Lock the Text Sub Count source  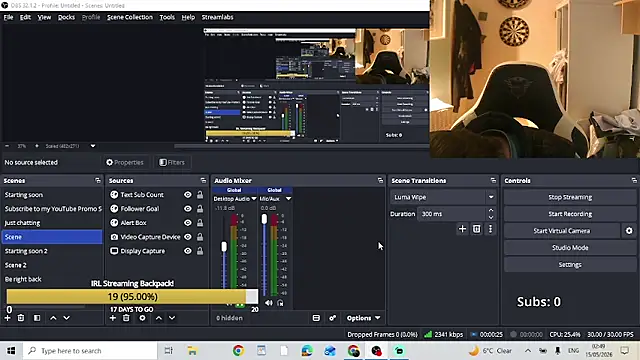(200, 195)
